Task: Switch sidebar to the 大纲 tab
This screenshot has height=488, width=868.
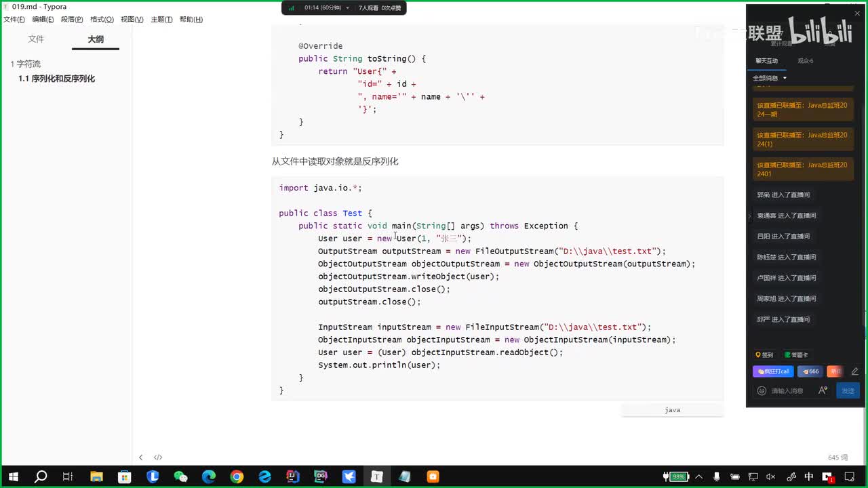Action: [96, 39]
